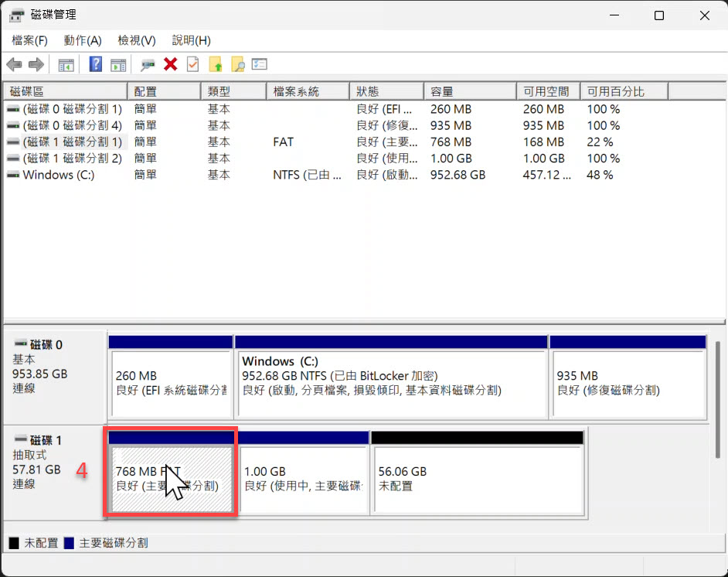Click the red X delete toolbar icon

pyautogui.click(x=171, y=65)
